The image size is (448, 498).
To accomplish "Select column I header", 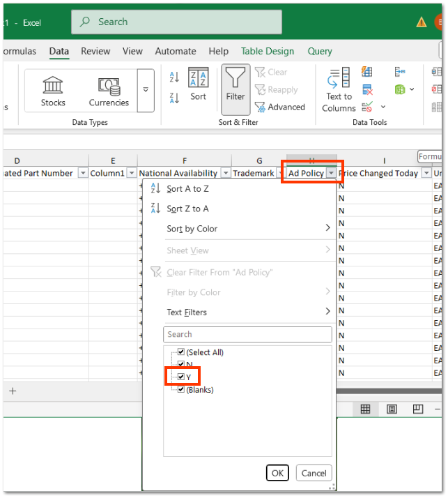I will pyautogui.click(x=384, y=160).
